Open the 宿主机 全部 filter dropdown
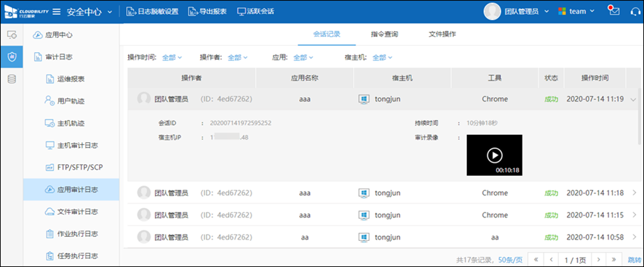644x267 pixels. tap(382, 58)
